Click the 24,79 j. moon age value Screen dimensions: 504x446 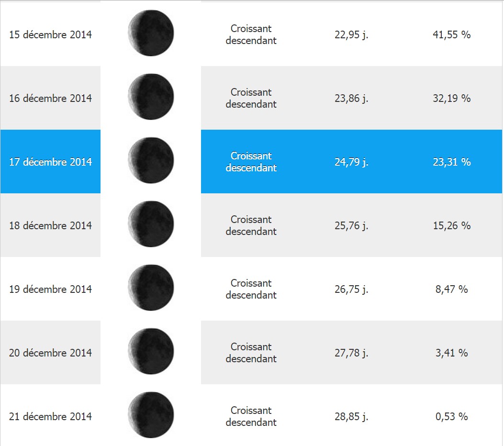(x=351, y=162)
